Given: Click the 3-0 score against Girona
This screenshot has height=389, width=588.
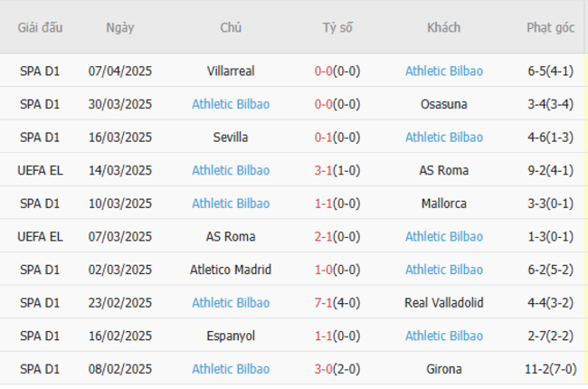Looking at the screenshot, I should [322, 369].
